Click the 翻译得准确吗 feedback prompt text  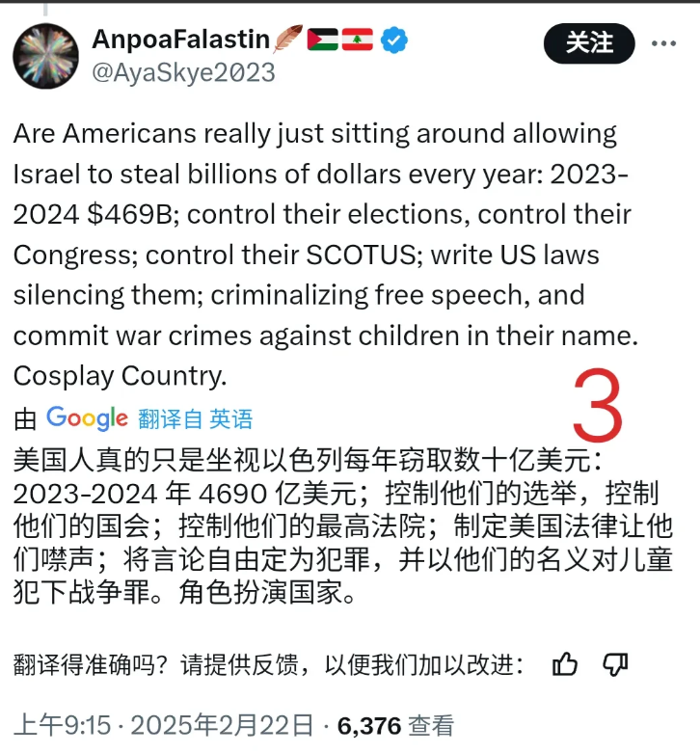pyautogui.click(x=268, y=665)
